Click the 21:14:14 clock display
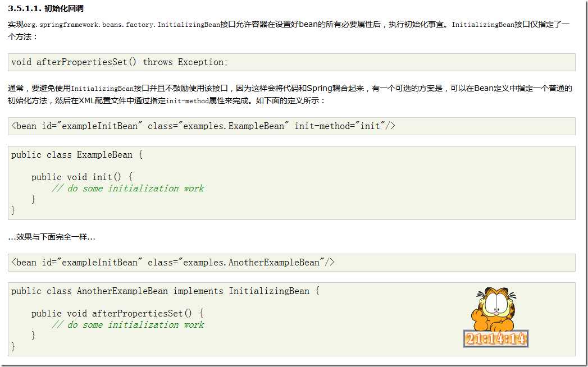 click(x=495, y=338)
